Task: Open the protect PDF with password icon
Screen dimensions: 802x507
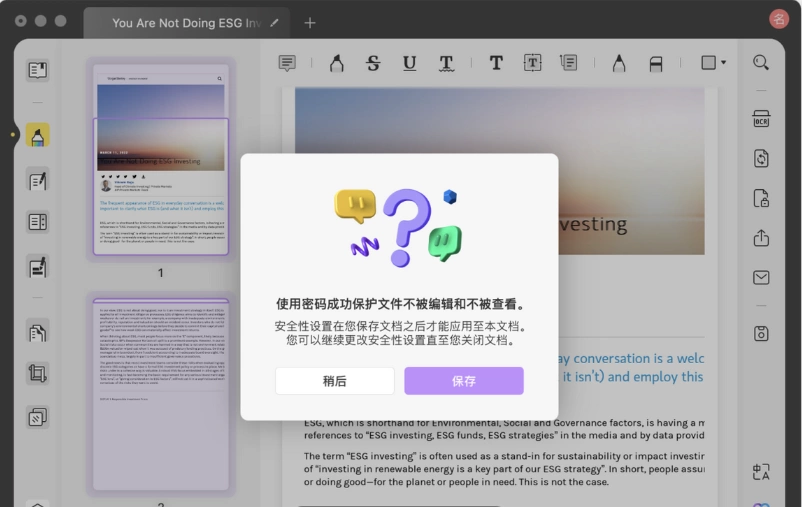Action: point(761,198)
